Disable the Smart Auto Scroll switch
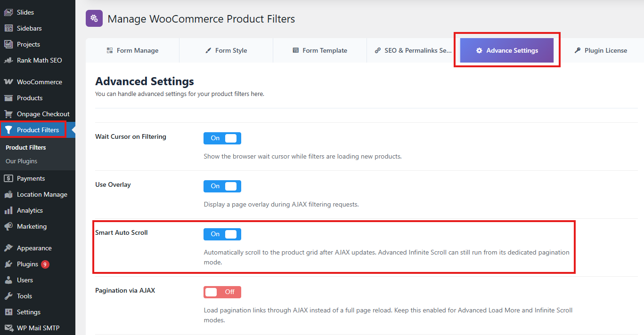The image size is (644, 335). (x=222, y=234)
